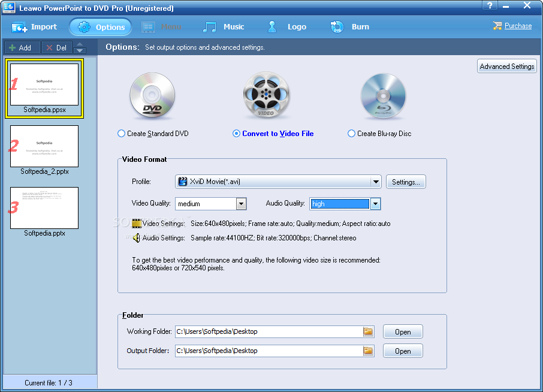Image resolution: width=543 pixels, height=392 pixels.
Task: Add a new PowerPoint file
Action: (x=21, y=48)
